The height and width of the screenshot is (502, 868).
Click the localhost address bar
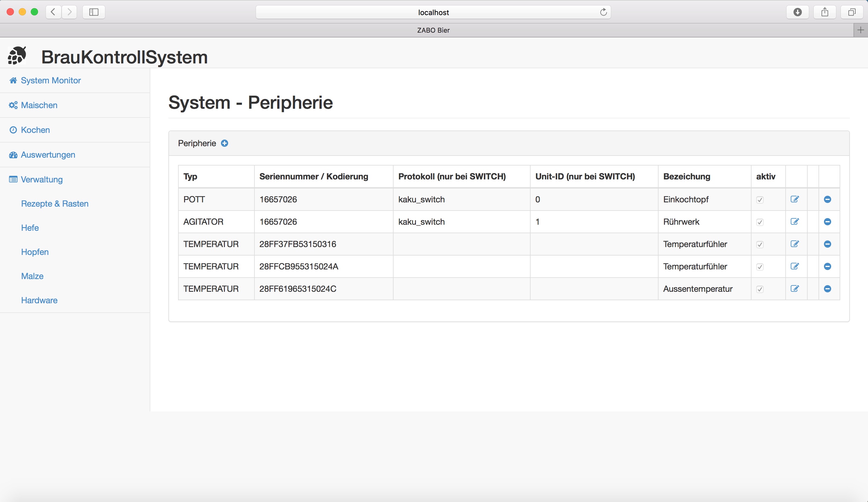click(x=433, y=12)
